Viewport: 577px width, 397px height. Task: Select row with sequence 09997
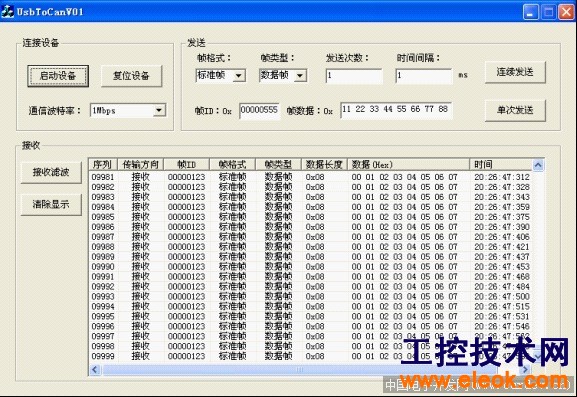pos(311,336)
